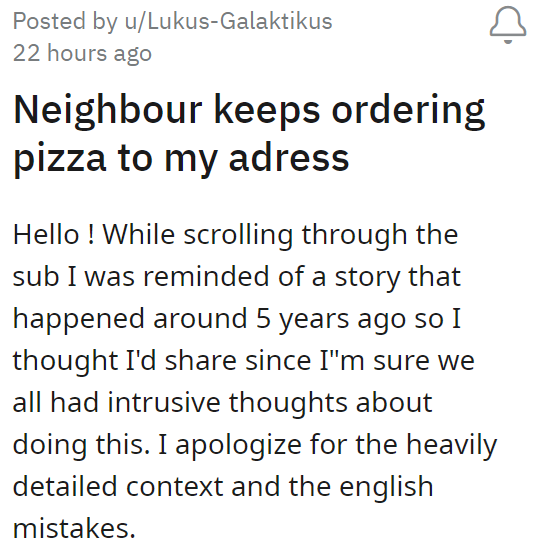
Task: Click the final word "mistakes."
Action: coord(74,529)
